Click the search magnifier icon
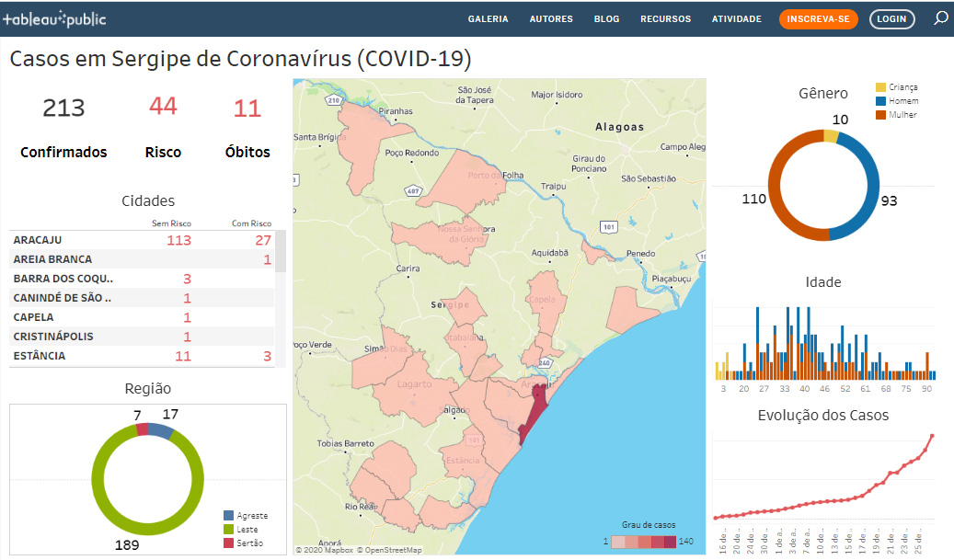This screenshot has height=560, width=954. (940, 18)
